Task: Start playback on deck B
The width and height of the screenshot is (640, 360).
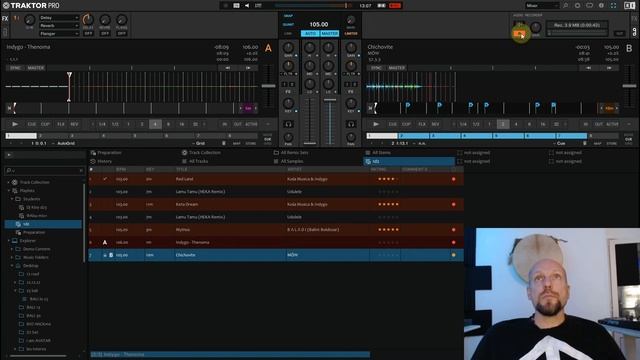Action: pos(376,124)
